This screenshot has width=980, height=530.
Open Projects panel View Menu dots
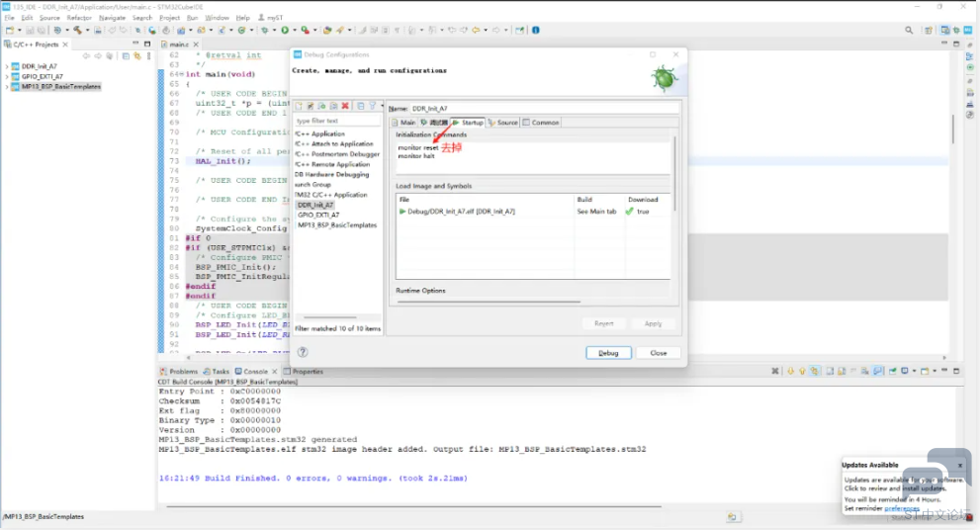[148, 56]
